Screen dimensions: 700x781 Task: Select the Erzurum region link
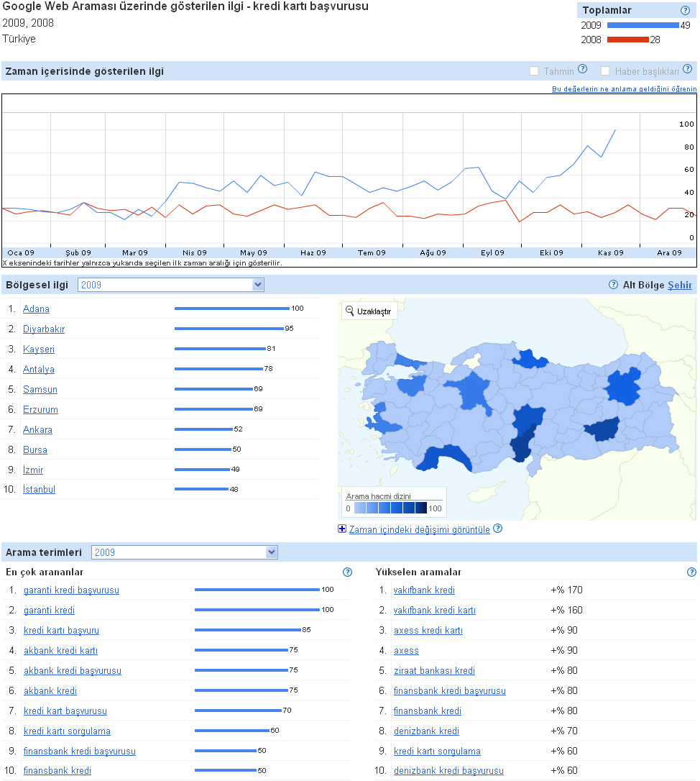tap(40, 409)
